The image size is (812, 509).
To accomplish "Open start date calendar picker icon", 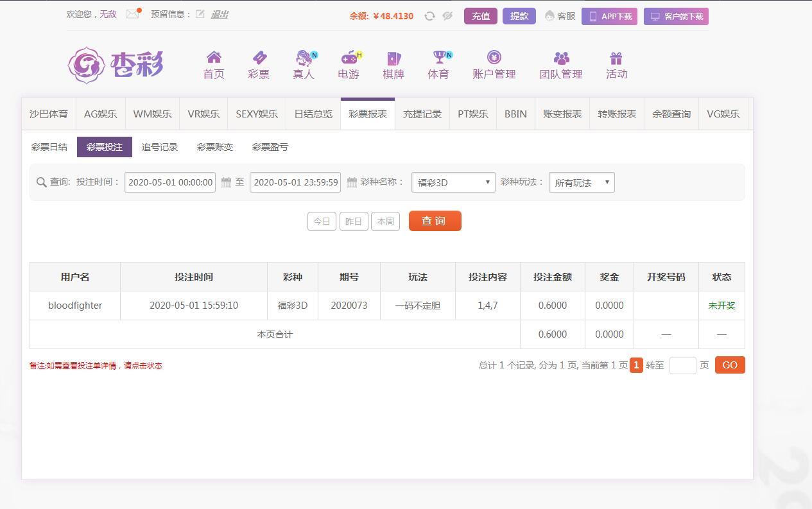I will point(226,182).
